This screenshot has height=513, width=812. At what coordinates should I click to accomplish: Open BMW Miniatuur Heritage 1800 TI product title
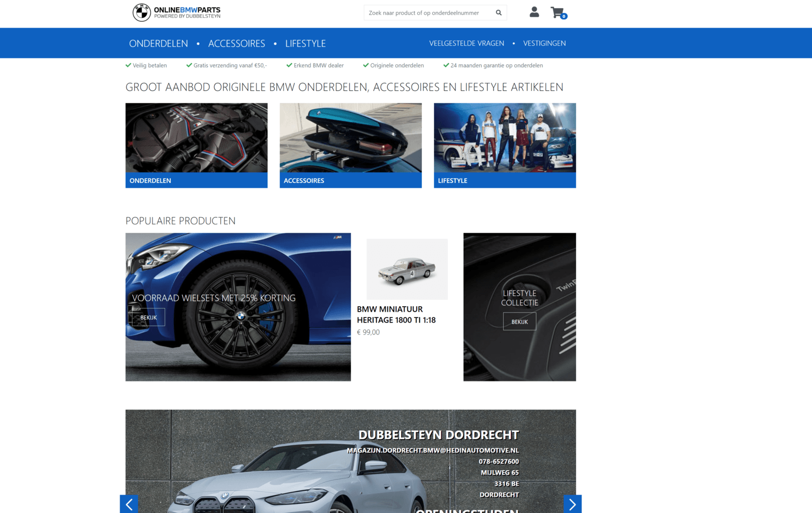397,314
